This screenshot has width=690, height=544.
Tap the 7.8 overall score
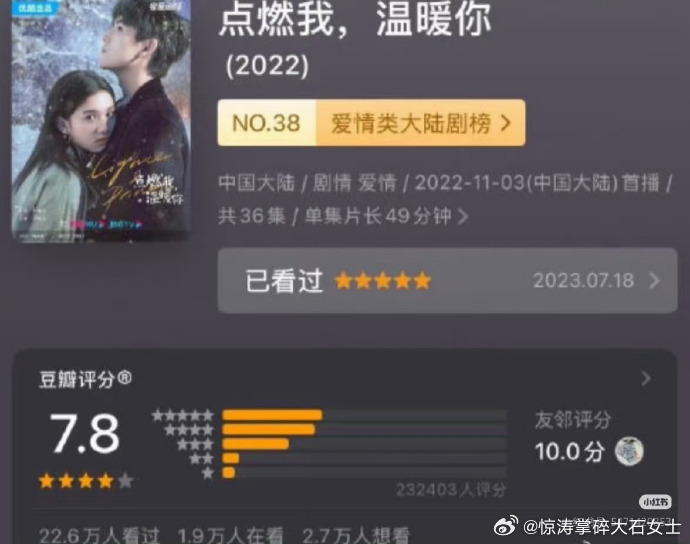pyautogui.click(x=84, y=434)
